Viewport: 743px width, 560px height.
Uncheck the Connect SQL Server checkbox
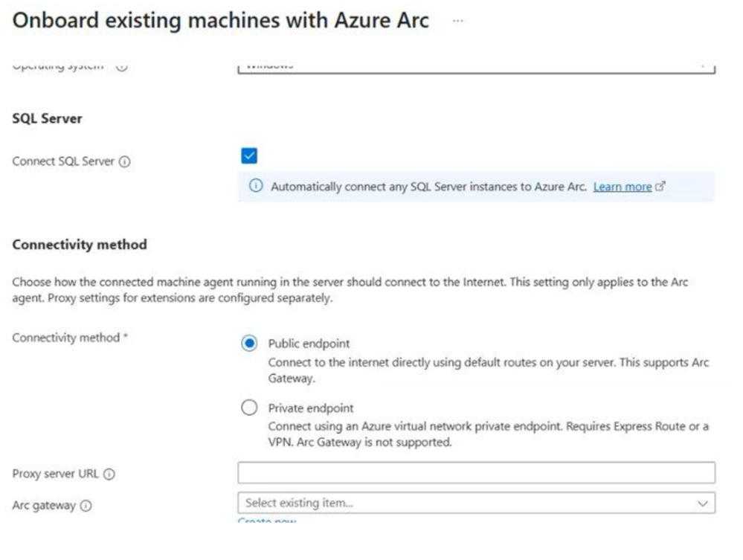[249, 156]
